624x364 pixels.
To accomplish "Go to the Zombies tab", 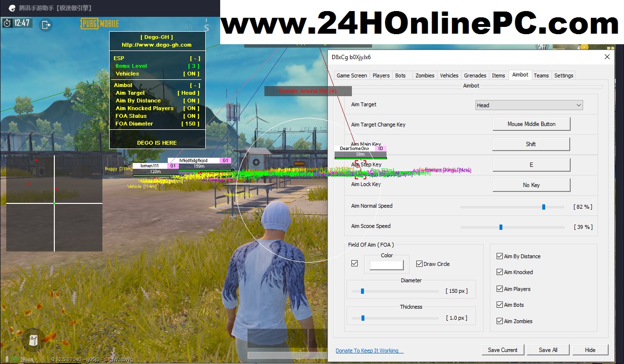I will [x=425, y=75].
